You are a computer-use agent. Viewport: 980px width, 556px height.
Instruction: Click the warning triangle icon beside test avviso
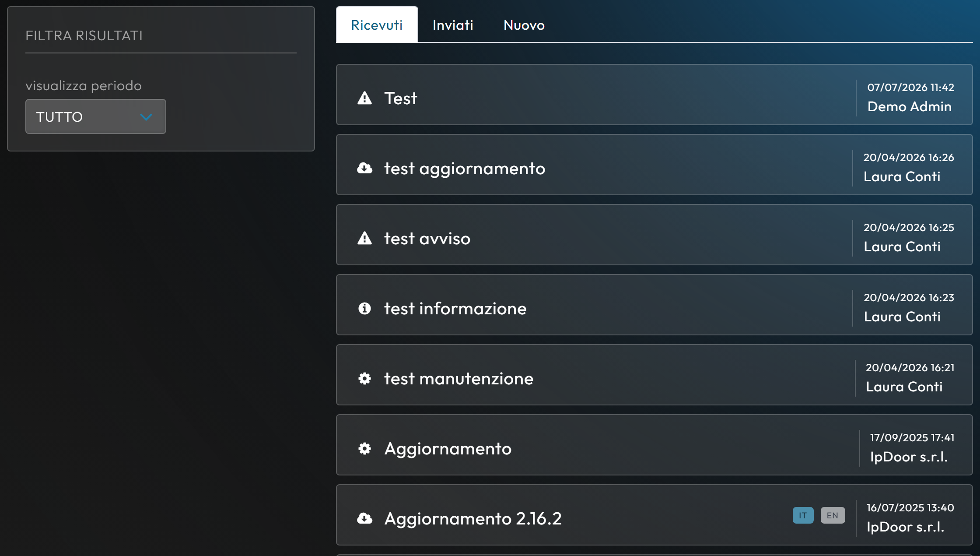pyautogui.click(x=364, y=238)
